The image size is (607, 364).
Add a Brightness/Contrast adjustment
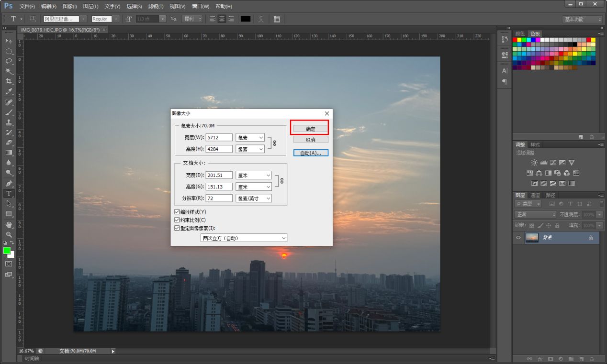point(534,163)
